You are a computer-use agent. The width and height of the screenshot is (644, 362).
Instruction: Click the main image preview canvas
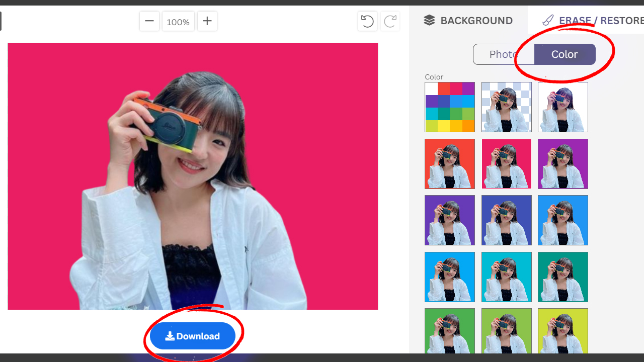coord(193,176)
